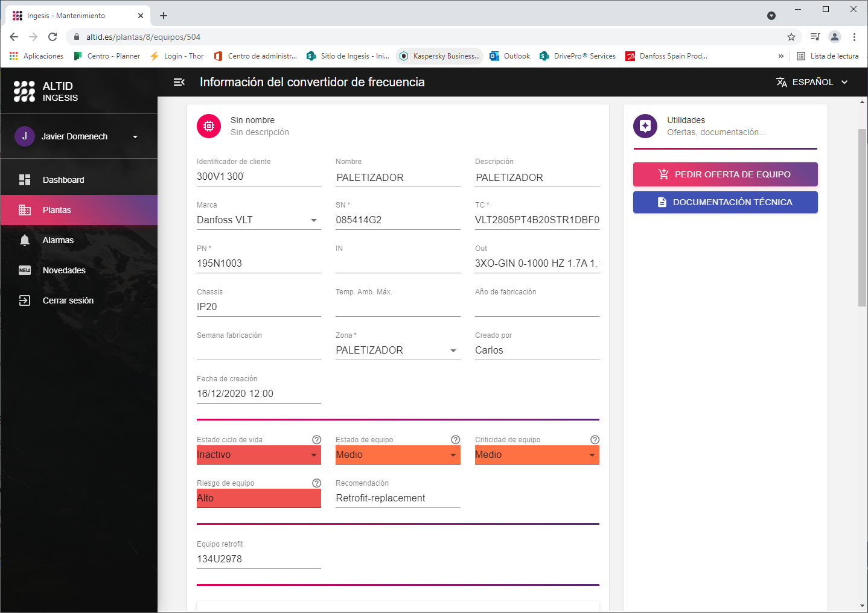Image resolution: width=868 pixels, height=613 pixels.
Task: Open Novedades in the sidebar
Action: coord(64,270)
